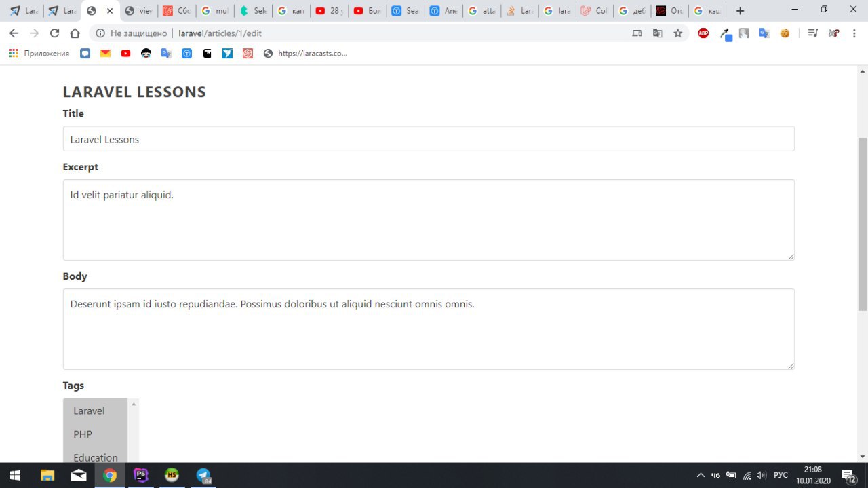This screenshot has width=868, height=488.
Task: Go back to the previous page
Action: click(14, 33)
